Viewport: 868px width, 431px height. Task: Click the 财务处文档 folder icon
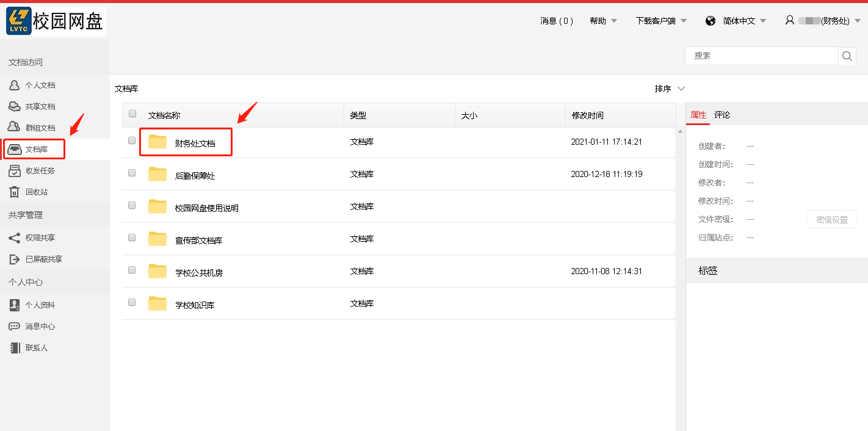157,142
